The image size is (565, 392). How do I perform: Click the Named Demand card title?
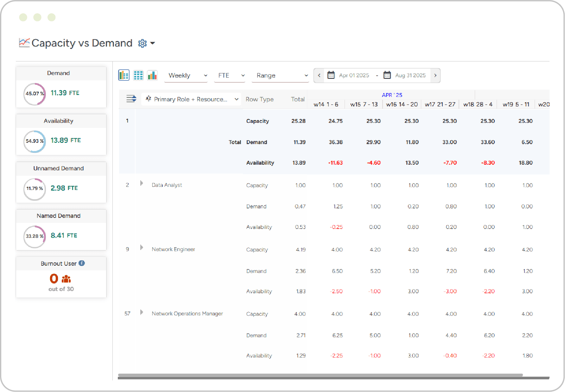point(59,216)
